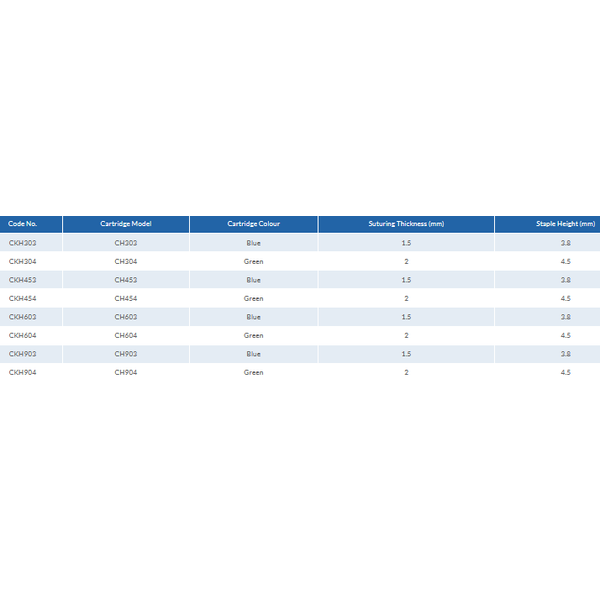Click cartridge model "CH453"
The image size is (600, 600).
126,280
